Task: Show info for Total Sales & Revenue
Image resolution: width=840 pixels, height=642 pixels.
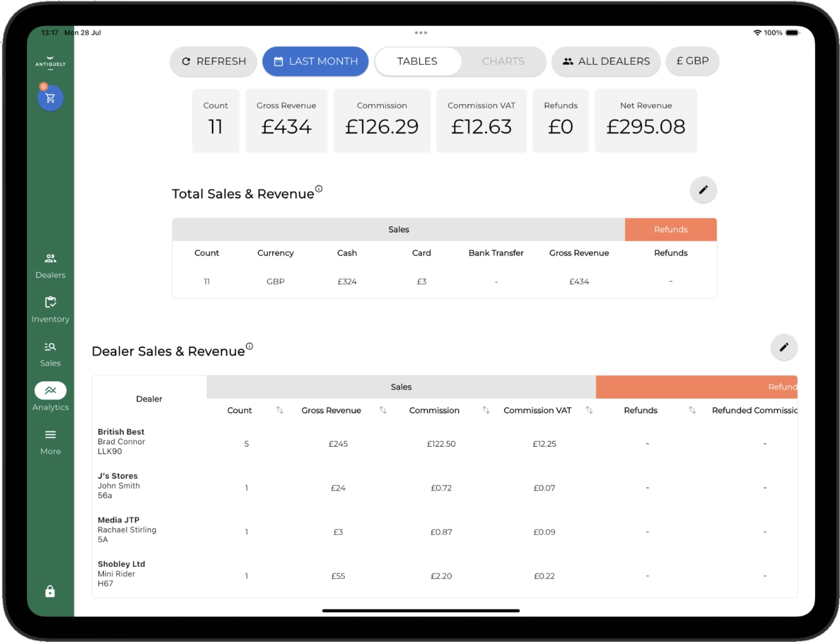Action: tap(319, 189)
